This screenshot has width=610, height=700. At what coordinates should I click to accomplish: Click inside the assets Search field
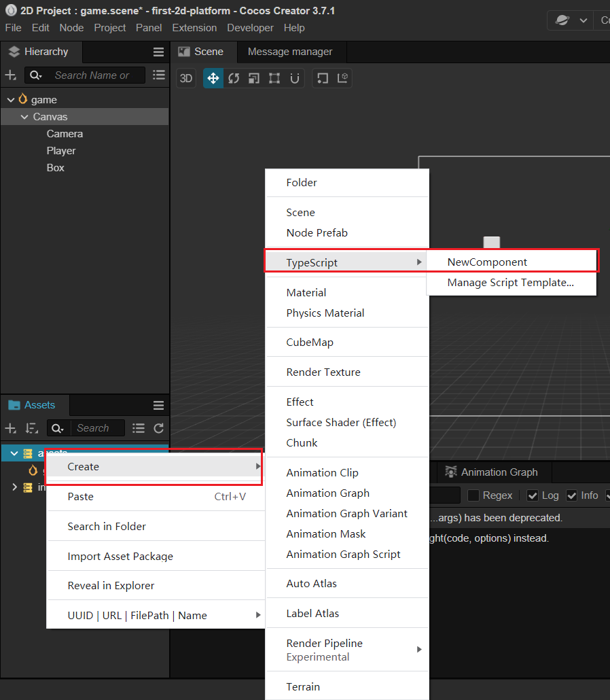click(97, 428)
